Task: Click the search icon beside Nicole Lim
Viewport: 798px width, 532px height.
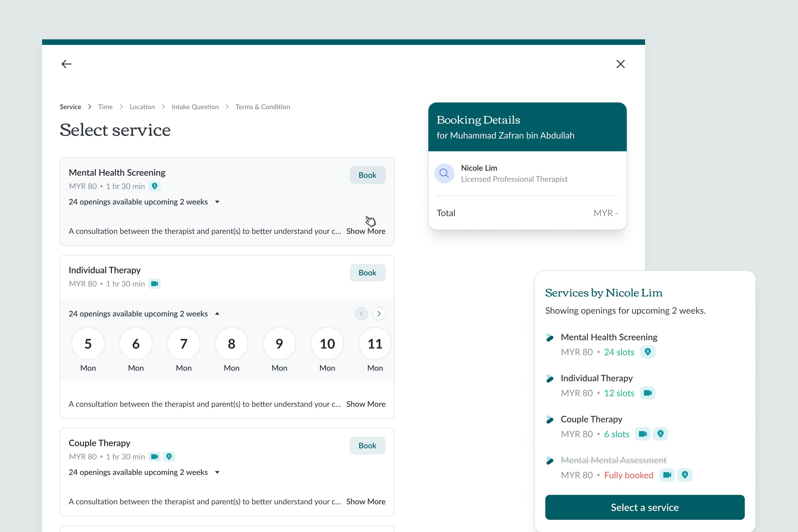Action: (444, 173)
